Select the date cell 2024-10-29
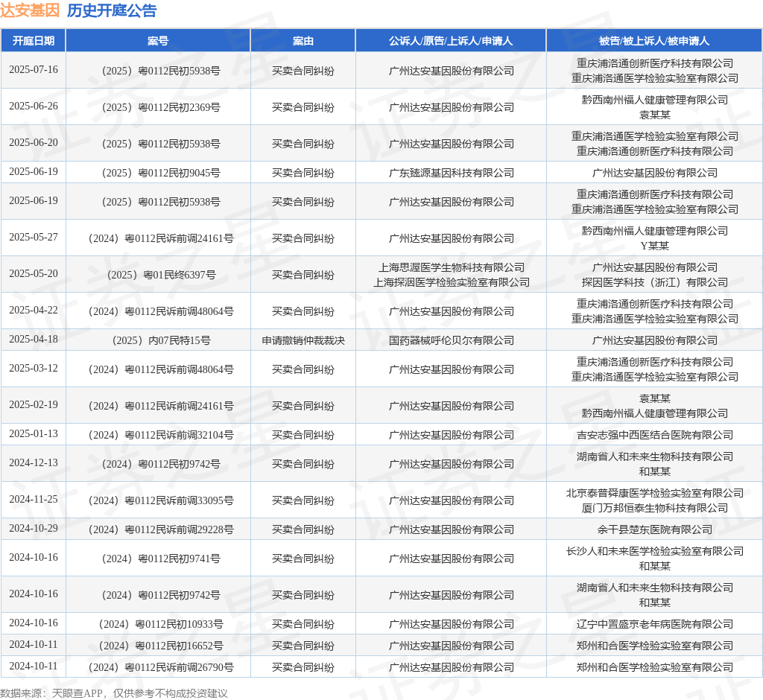 [33, 528]
